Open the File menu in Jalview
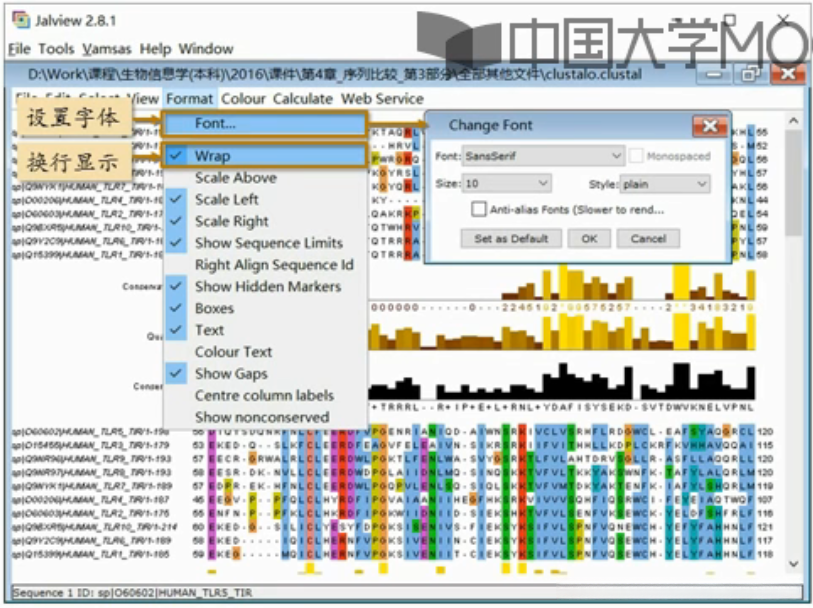This screenshot has height=608, width=813. (20, 49)
